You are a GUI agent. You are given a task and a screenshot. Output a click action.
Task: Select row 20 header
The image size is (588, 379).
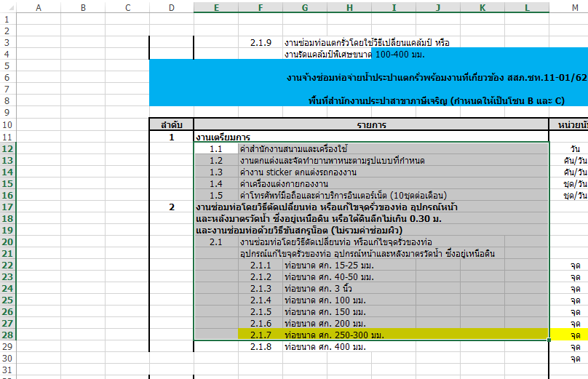(x=7, y=242)
